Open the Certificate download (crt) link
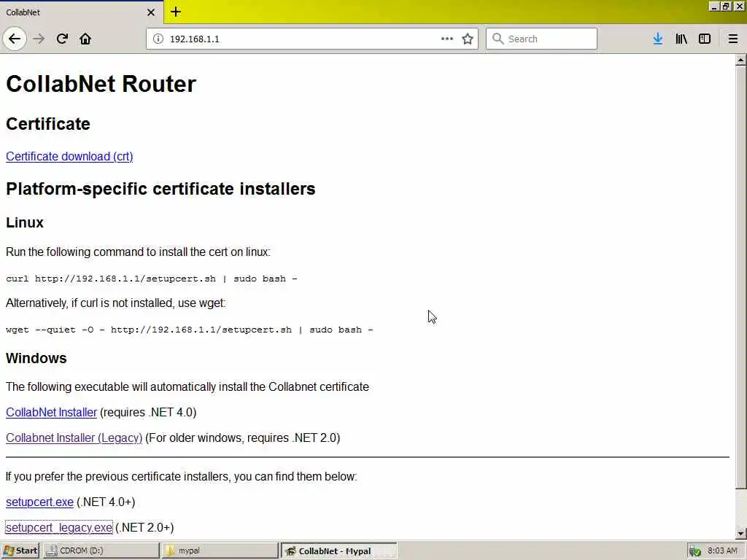 pyautogui.click(x=69, y=156)
